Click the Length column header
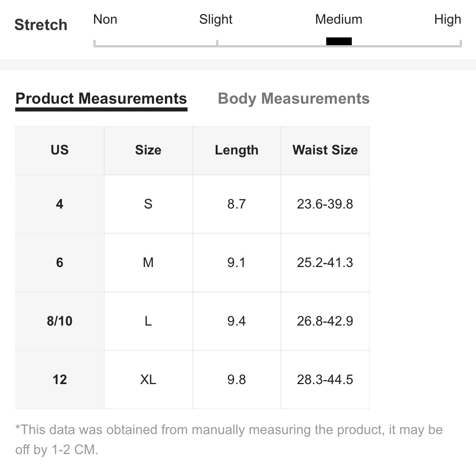This screenshot has height=470, width=476. (237, 150)
